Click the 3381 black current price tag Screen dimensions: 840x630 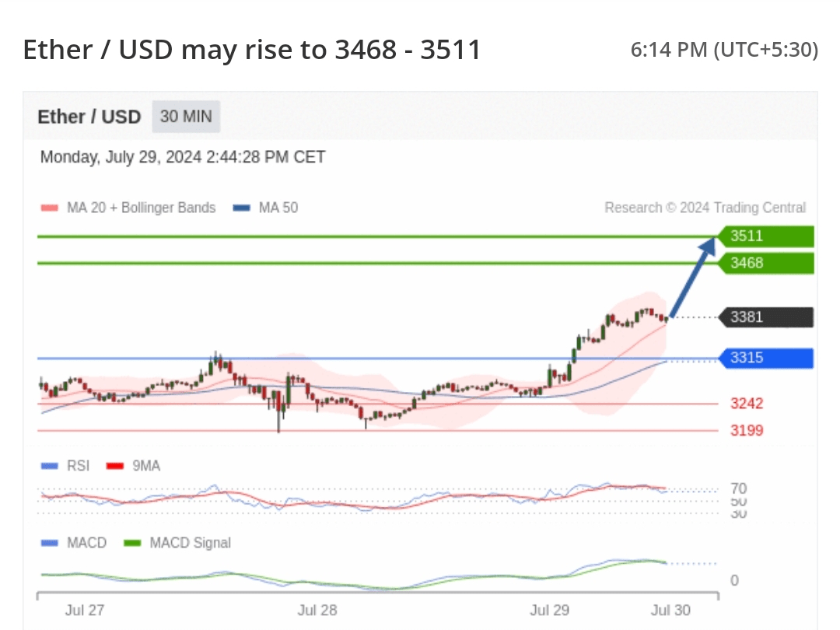click(767, 317)
